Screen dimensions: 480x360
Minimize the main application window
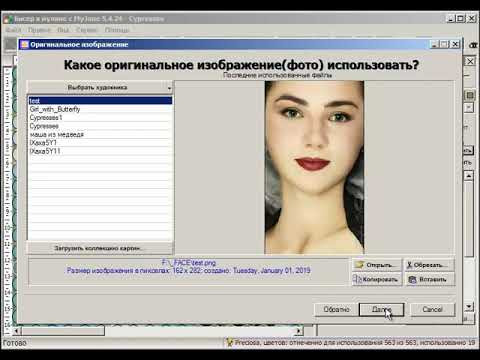(451, 19)
